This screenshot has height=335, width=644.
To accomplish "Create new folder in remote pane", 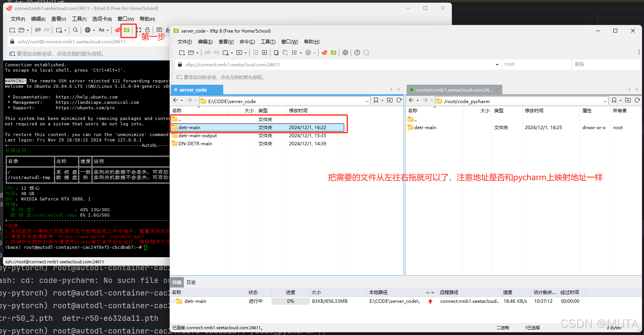I will pyautogui.click(x=628, y=100).
